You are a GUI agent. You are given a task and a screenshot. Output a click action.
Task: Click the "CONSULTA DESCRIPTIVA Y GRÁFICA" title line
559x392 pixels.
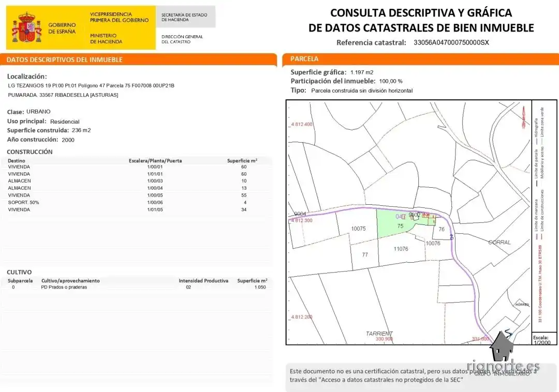coord(421,13)
